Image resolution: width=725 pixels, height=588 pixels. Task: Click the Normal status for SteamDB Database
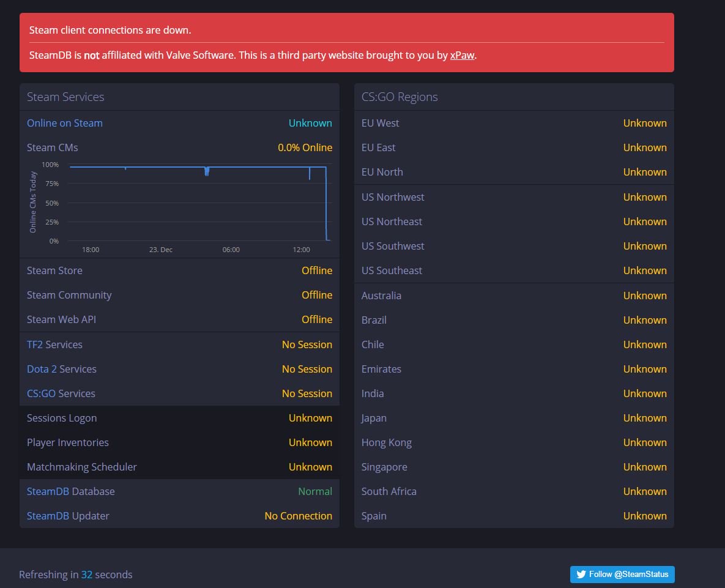pyautogui.click(x=315, y=491)
